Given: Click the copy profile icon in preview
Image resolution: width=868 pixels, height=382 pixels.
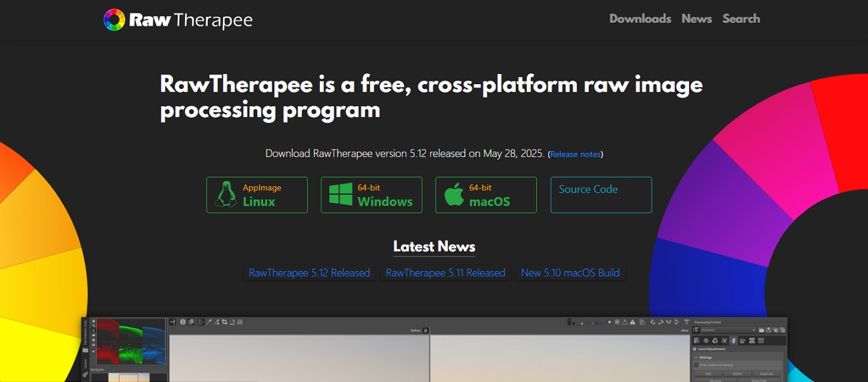Looking at the screenshot, I should [776, 330].
